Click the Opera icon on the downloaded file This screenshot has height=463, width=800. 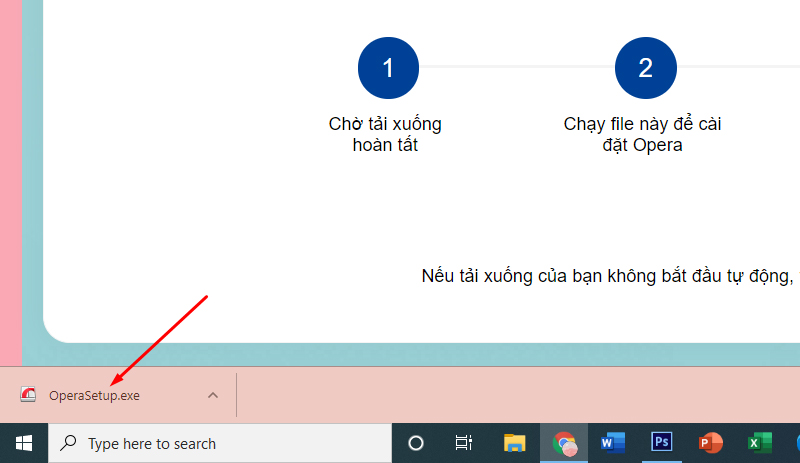click(x=29, y=395)
